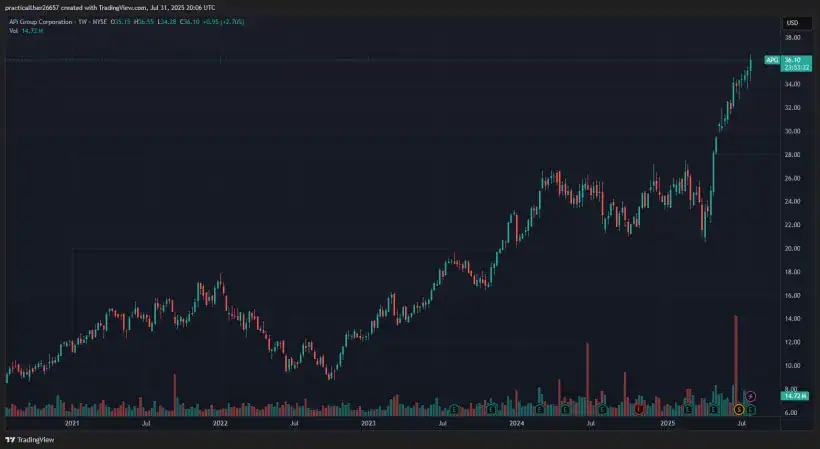Click the tallest red volume bar
This screenshot has height=449, width=820.
click(736, 360)
